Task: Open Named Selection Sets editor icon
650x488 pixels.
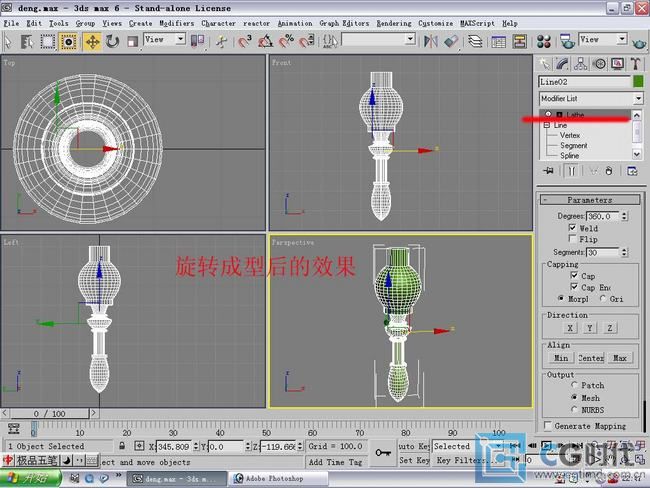Action: coord(330,41)
